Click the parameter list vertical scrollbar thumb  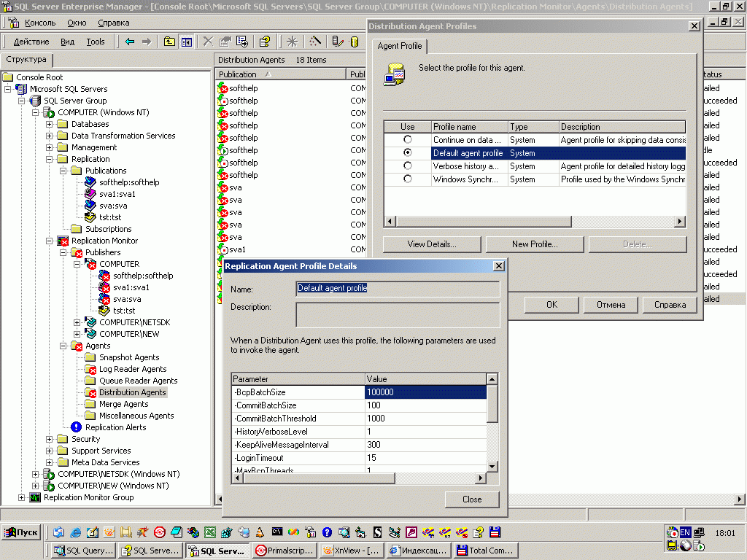click(492, 404)
